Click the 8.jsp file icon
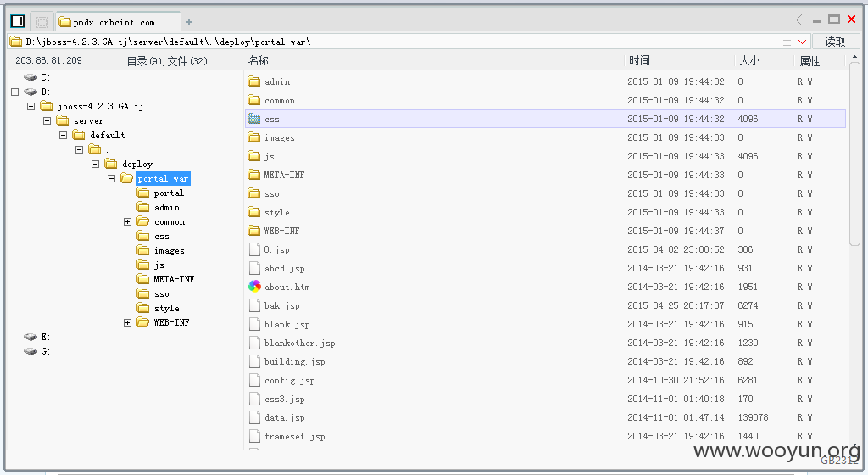This screenshot has height=475, width=868. [x=254, y=249]
